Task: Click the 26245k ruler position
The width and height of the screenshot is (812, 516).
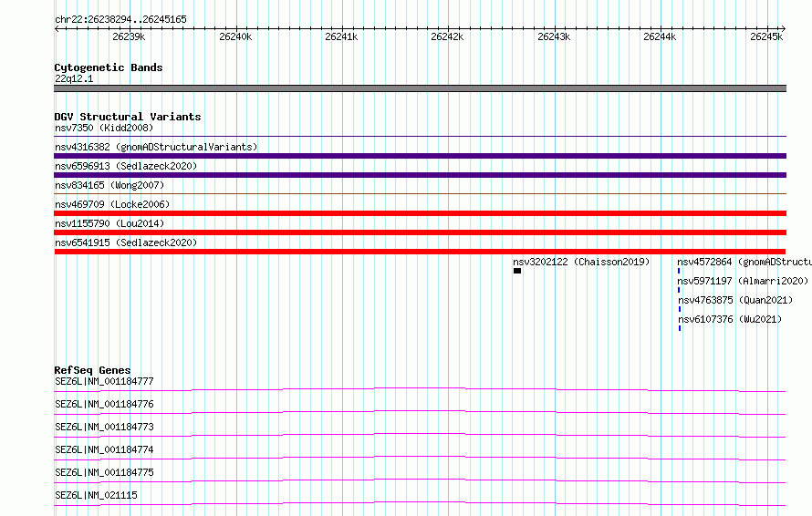Action: 766,36
